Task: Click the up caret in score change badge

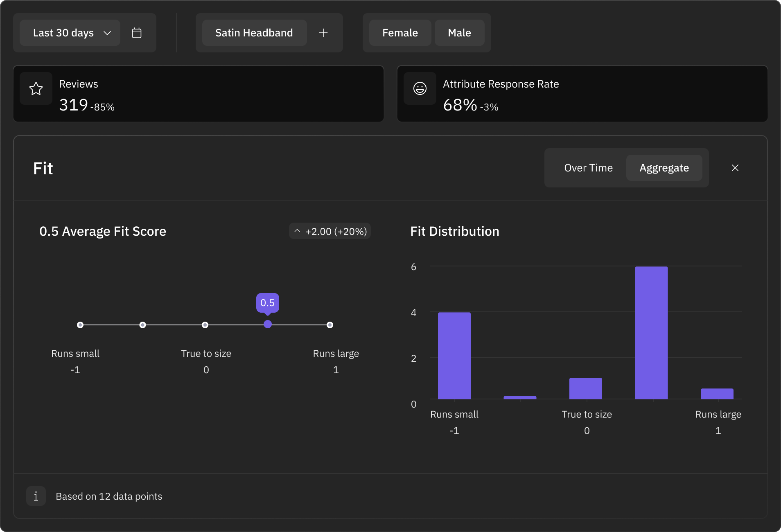Action: (297, 231)
